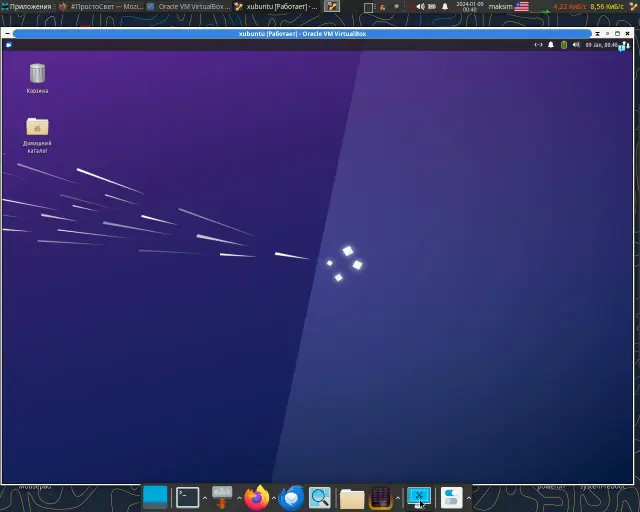Open the Xubuntu whisker menu inside the VM
The image size is (640, 512).
pos(9,45)
